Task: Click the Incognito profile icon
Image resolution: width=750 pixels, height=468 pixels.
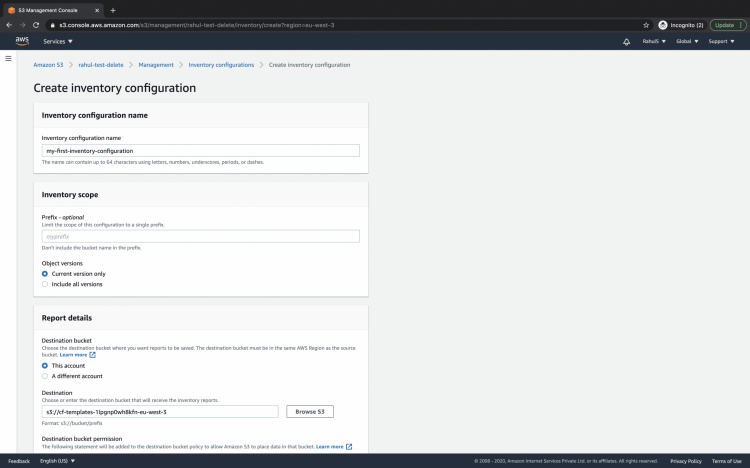Action: click(x=663, y=24)
